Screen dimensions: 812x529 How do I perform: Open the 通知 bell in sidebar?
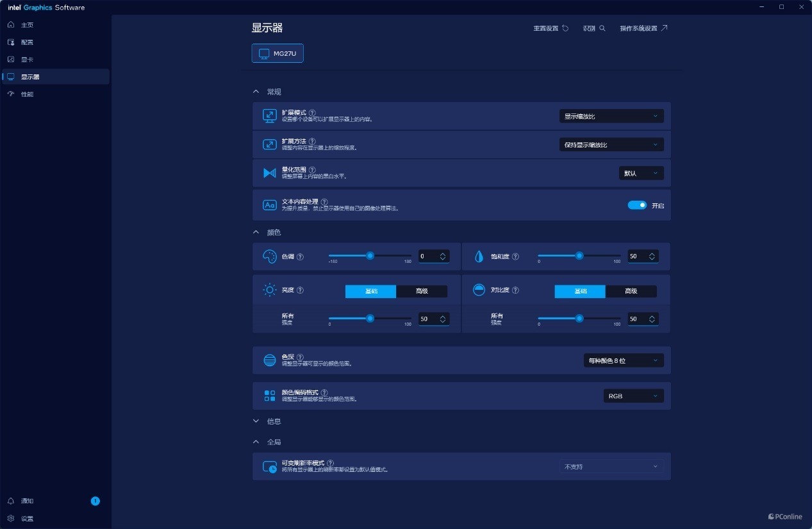pos(11,501)
